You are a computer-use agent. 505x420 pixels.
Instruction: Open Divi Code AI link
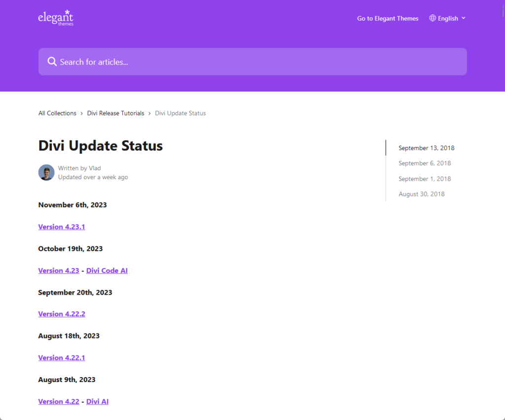[x=107, y=271]
